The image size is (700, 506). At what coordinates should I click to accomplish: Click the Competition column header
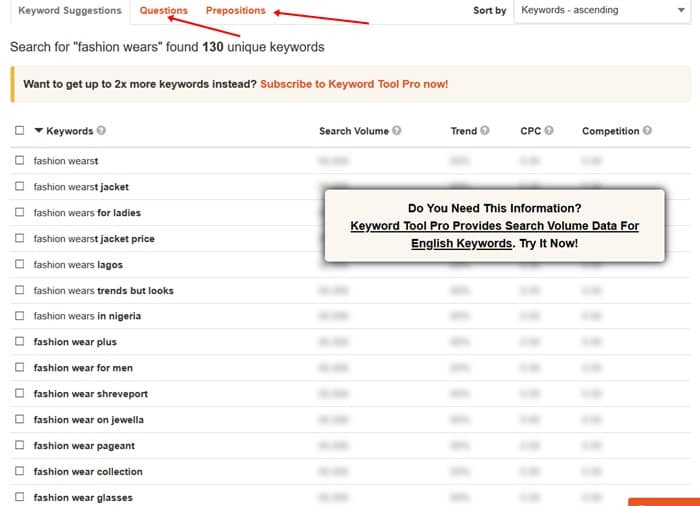[x=610, y=131]
